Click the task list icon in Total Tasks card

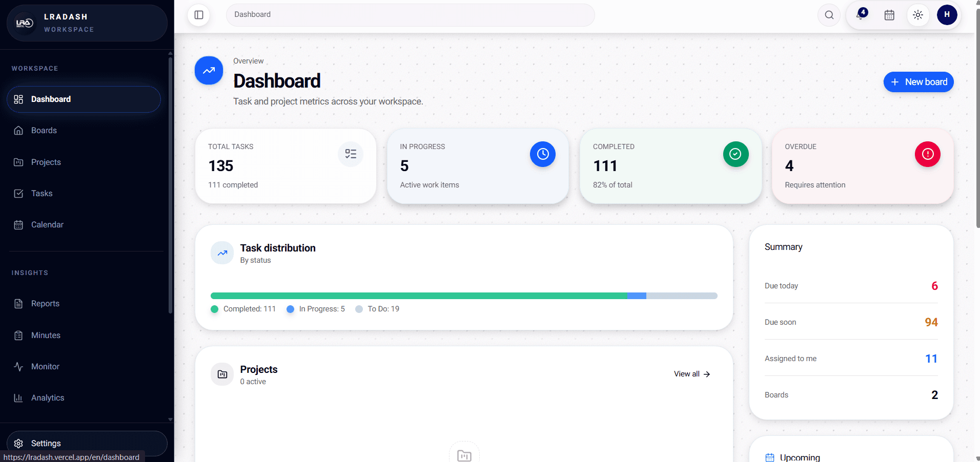(x=351, y=154)
